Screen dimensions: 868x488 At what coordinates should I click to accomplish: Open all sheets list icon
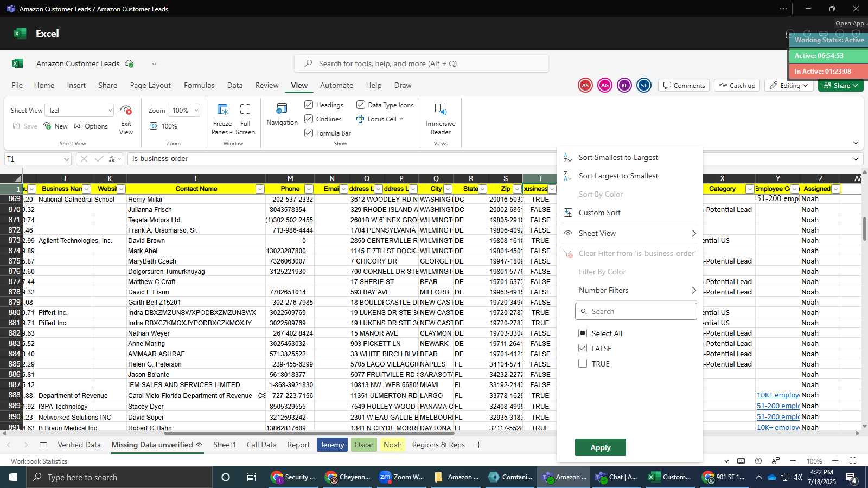[x=43, y=445]
